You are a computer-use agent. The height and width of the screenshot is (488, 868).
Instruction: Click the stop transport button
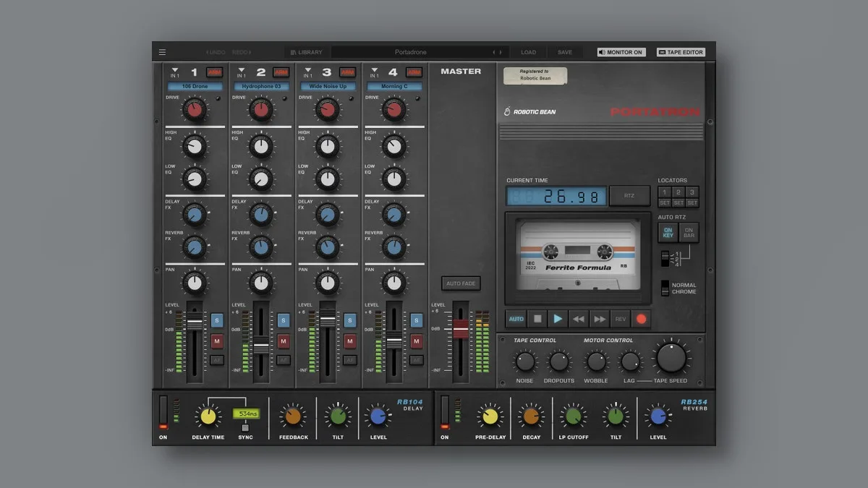point(537,318)
